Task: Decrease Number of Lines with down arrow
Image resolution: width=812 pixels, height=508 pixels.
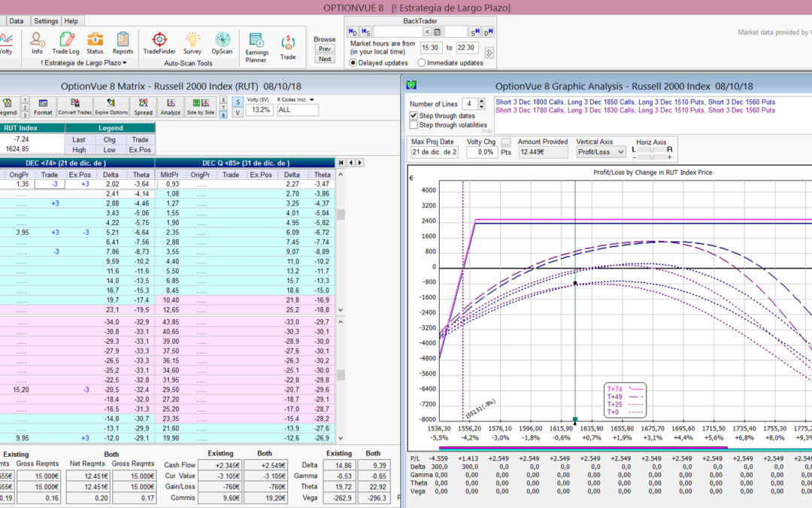Action: (482, 107)
